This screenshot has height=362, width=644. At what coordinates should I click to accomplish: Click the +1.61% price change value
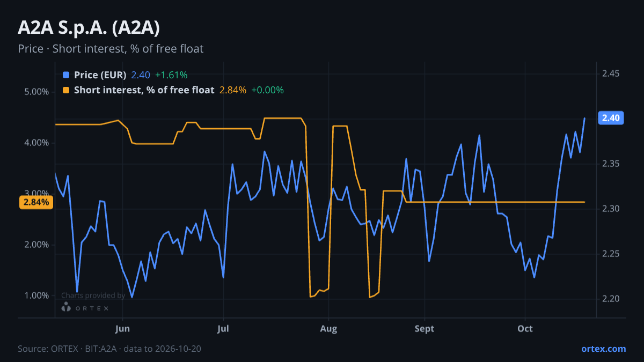171,75
